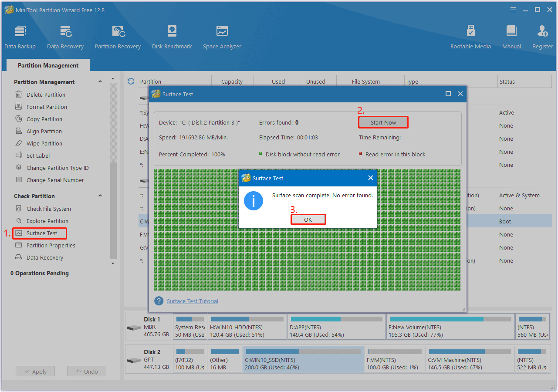Create Bootable Media

(470, 37)
